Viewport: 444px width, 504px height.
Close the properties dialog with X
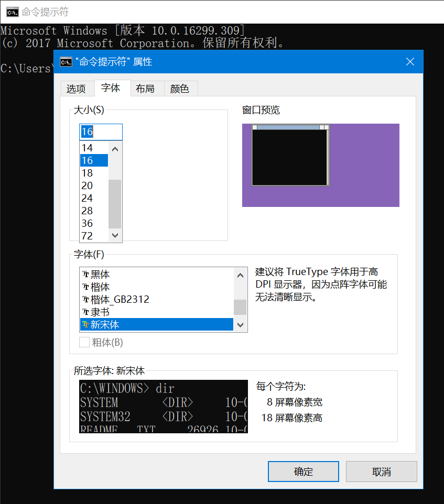point(410,62)
